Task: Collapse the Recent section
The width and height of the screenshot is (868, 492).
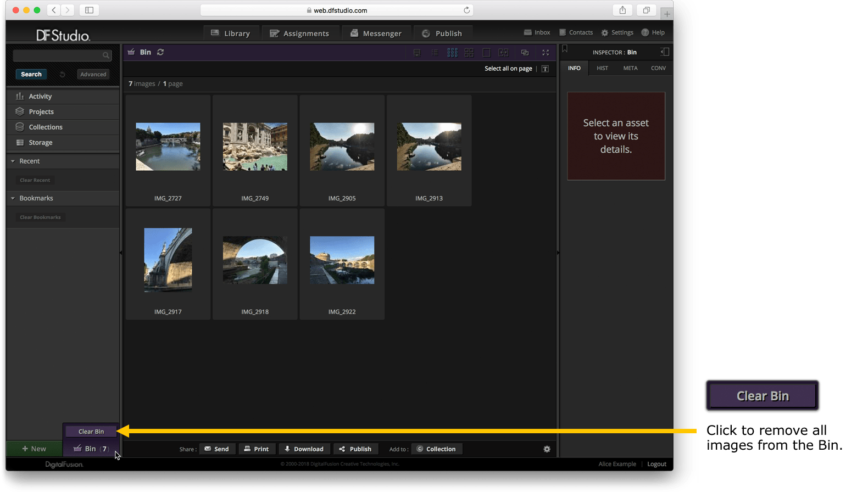Action: pyautogui.click(x=13, y=161)
